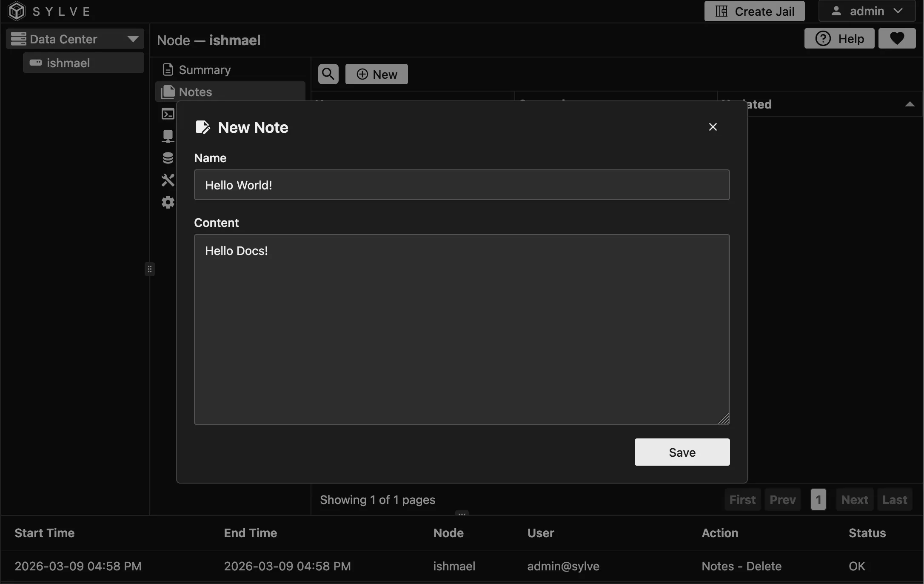Open the utilities tools sidebar icon

[168, 180]
